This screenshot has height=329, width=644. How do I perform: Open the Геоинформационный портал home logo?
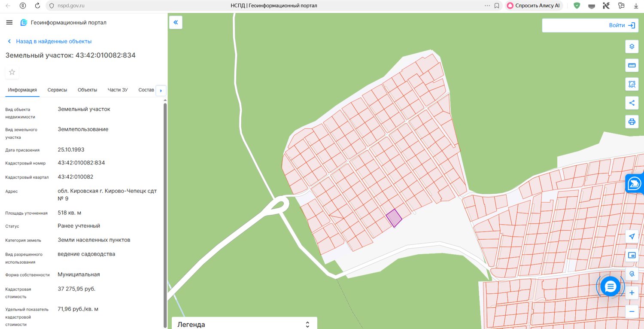64,22
